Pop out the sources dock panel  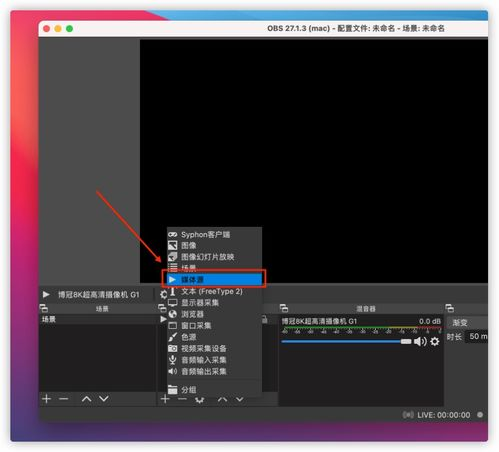tap(162, 308)
